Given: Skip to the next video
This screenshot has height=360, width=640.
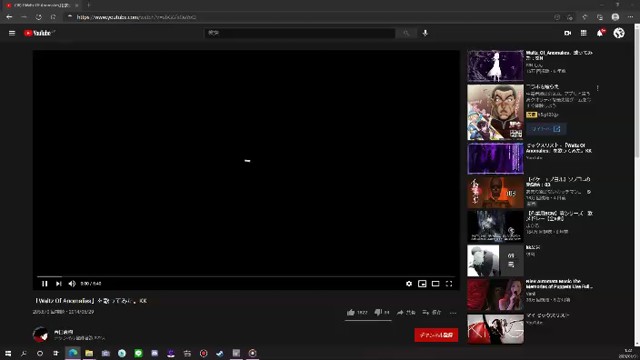Looking at the screenshot, I should [58, 284].
